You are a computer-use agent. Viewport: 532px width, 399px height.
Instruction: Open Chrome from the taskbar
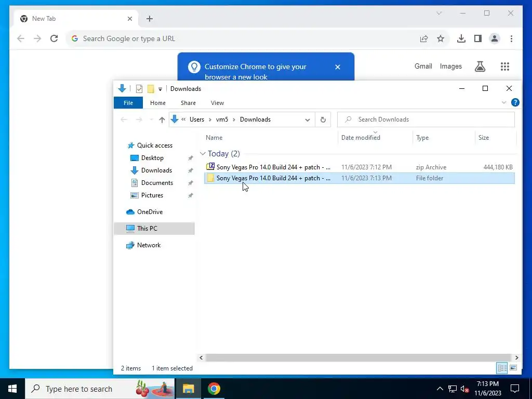(214, 389)
